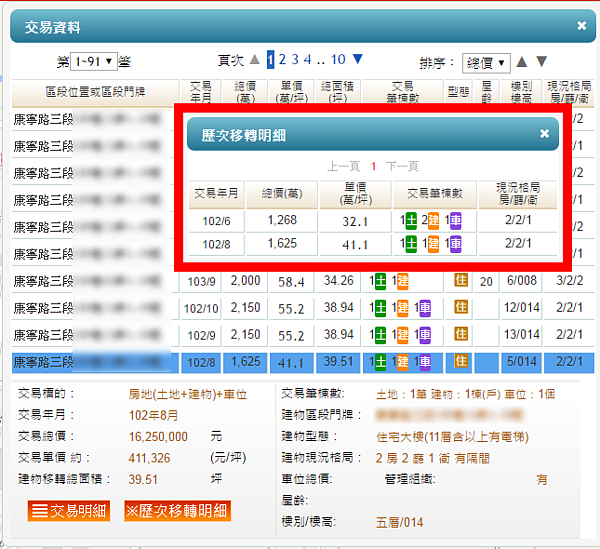600x549 pixels.
Task: Click 411,326 unit price value
Action: [x=149, y=458]
